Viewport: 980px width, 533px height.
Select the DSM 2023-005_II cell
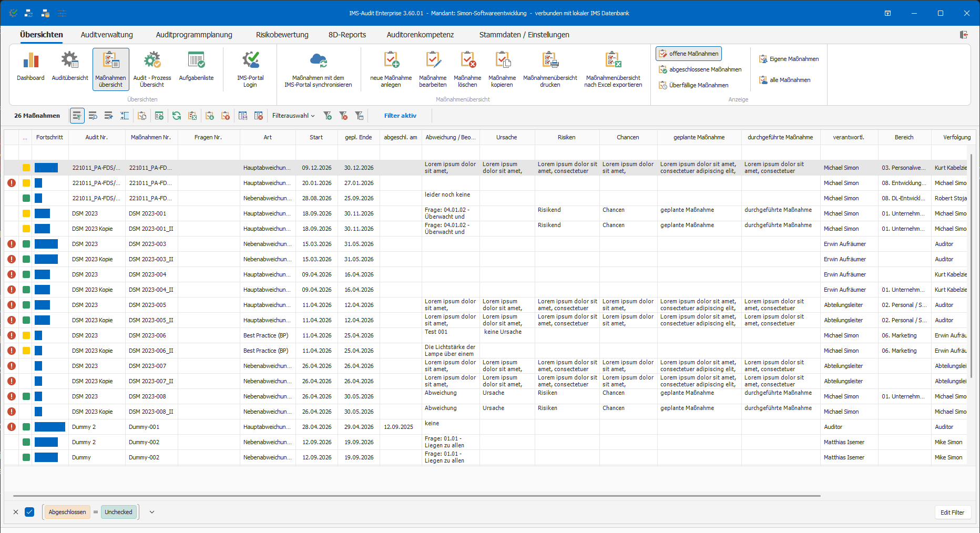(x=151, y=320)
